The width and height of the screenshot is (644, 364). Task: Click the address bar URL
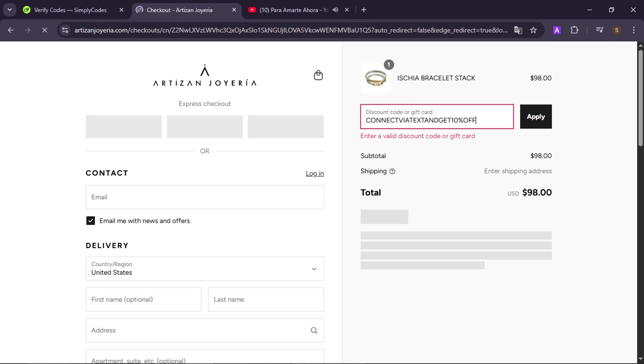tap(291, 30)
